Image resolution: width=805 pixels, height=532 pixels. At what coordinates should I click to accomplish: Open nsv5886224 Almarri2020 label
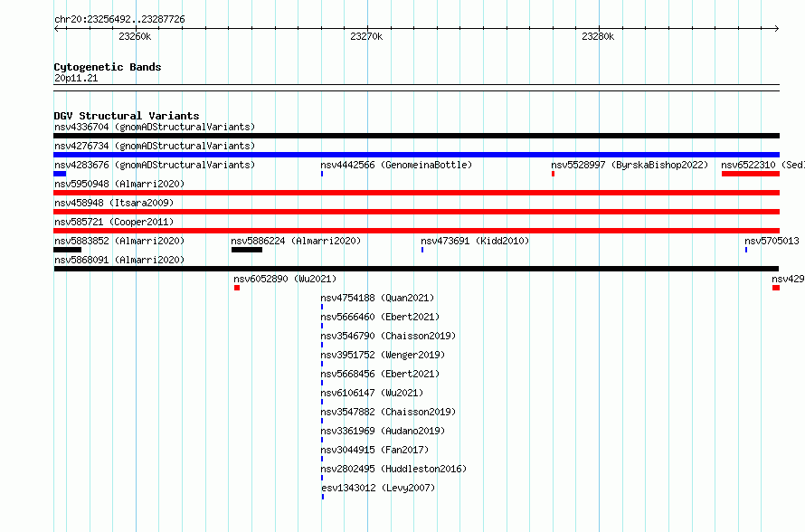[x=296, y=241]
